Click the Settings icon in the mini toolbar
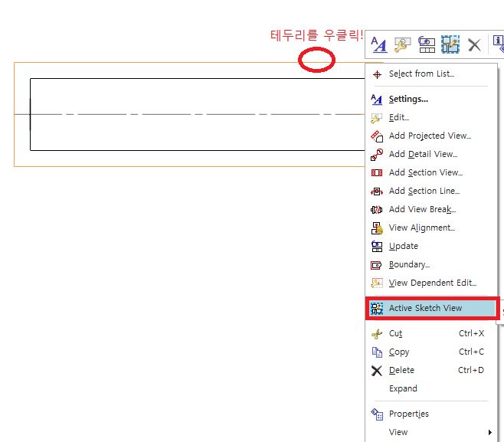The width and height of the screenshot is (504, 442). click(x=378, y=44)
